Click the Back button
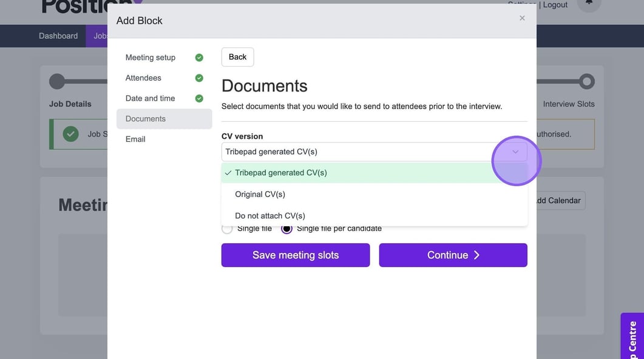The height and width of the screenshot is (359, 644). tap(237, 57)
